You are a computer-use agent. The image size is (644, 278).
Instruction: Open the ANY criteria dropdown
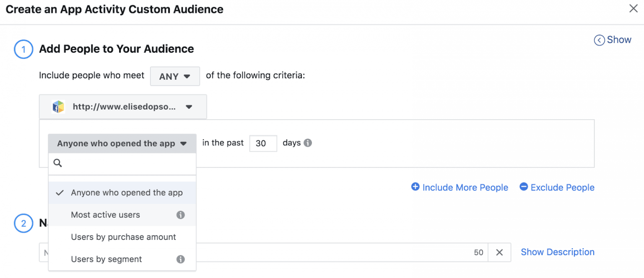point(175,77)
